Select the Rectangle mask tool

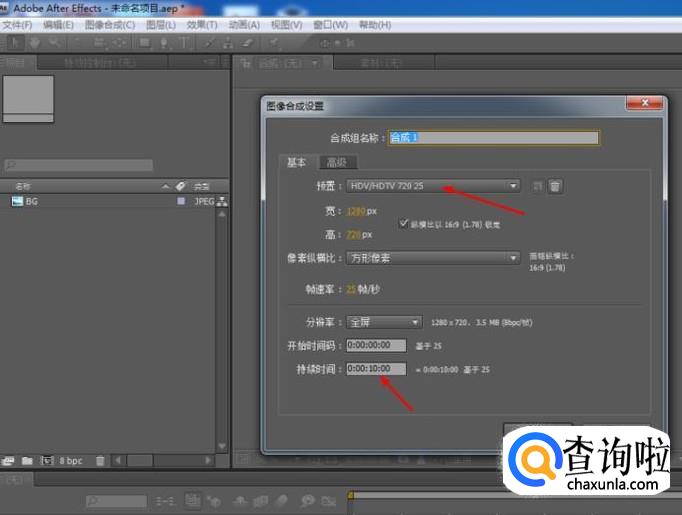(x=144, y=43)
